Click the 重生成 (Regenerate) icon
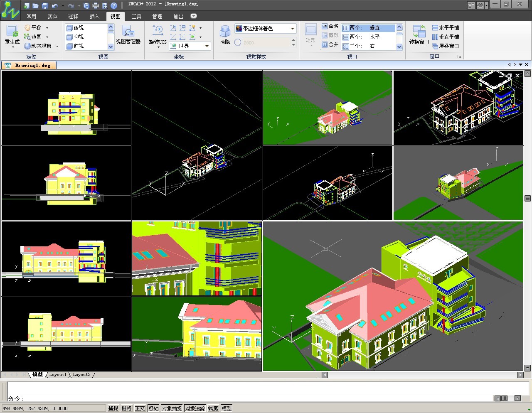 pos(12,32)
